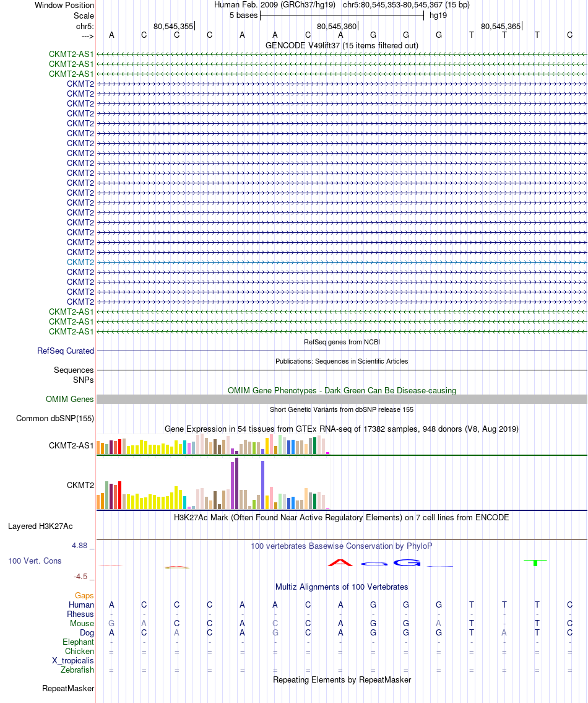Open OMIM Gene Phenotypes track title

click(342, 390)
